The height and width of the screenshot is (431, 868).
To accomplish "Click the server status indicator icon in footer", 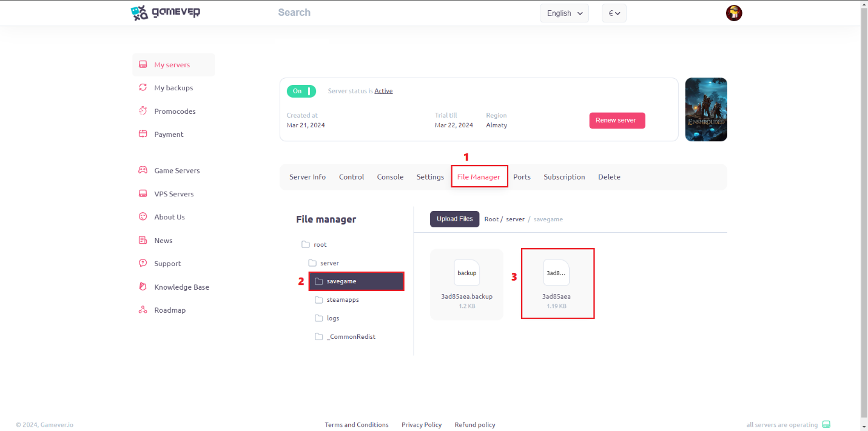I will tap(827, 424).
